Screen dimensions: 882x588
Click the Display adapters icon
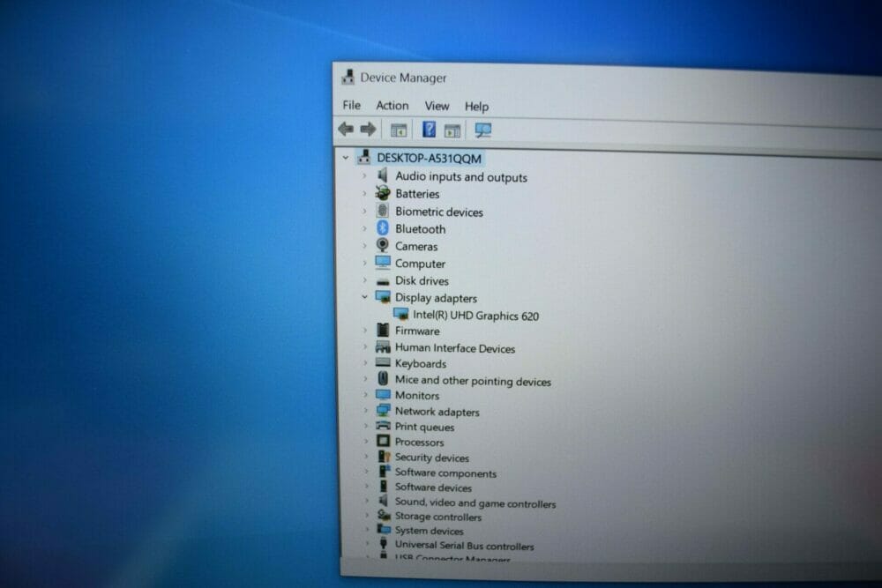click(383, 297)
